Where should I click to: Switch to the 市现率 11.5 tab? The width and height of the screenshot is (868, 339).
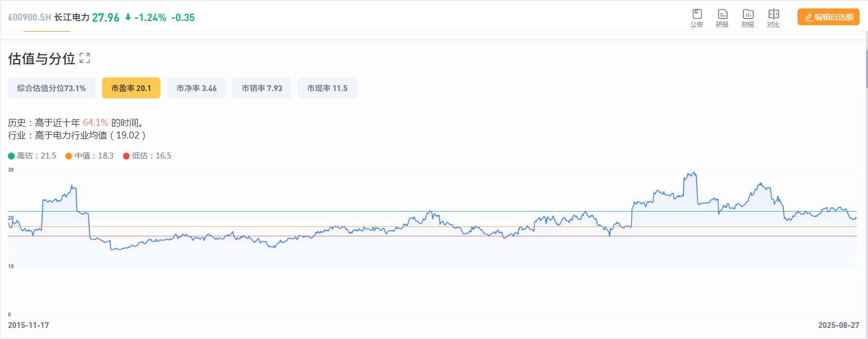click(x=327, y=88)
